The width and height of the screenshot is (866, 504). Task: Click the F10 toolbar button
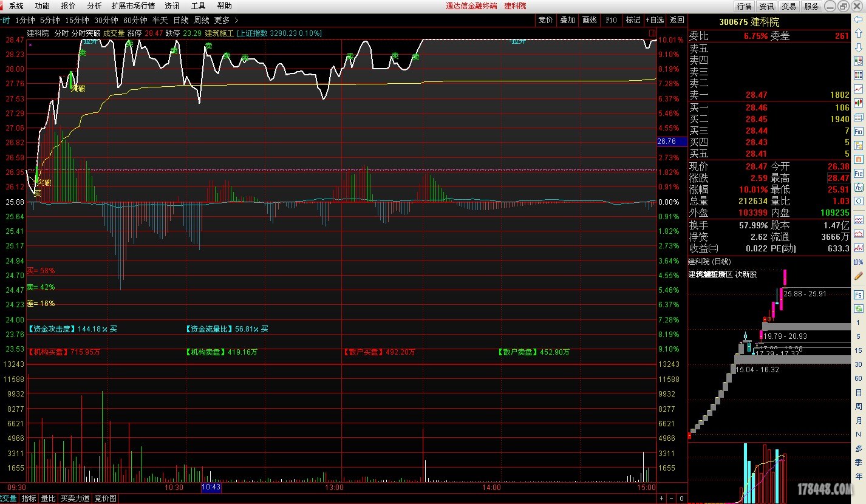[x=612, y=20]
